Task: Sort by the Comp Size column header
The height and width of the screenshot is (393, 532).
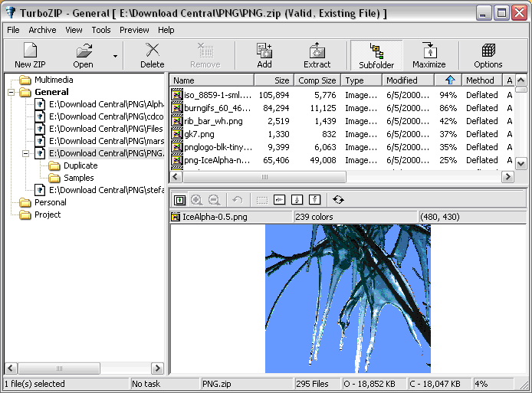Action: 317,80
